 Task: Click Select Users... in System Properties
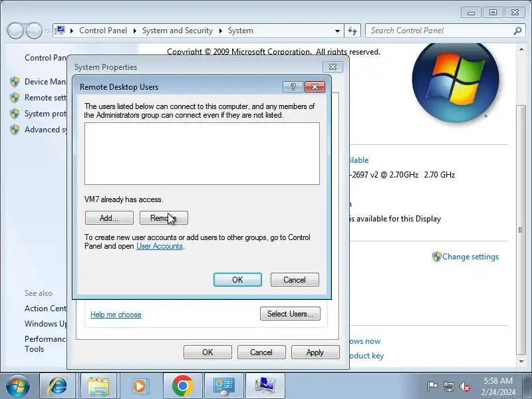pyautogui.click(x=290, y=313)
